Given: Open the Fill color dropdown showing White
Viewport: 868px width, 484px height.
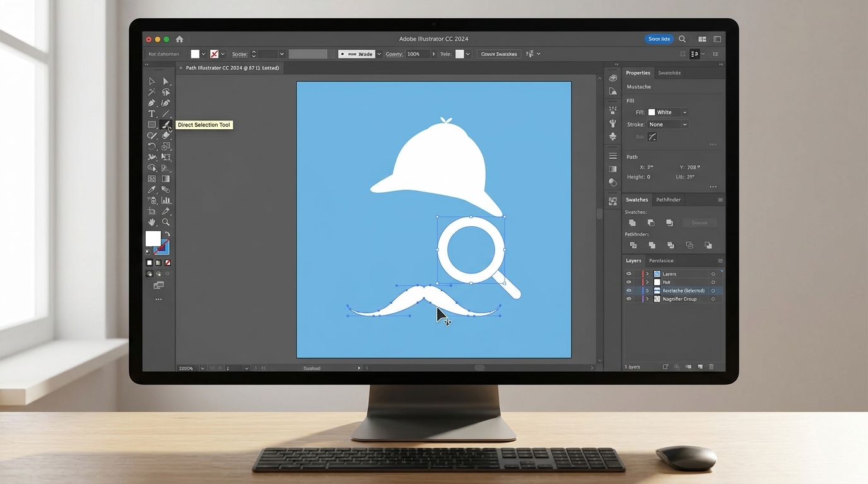Looking at the screenshot, I should 668,112.
